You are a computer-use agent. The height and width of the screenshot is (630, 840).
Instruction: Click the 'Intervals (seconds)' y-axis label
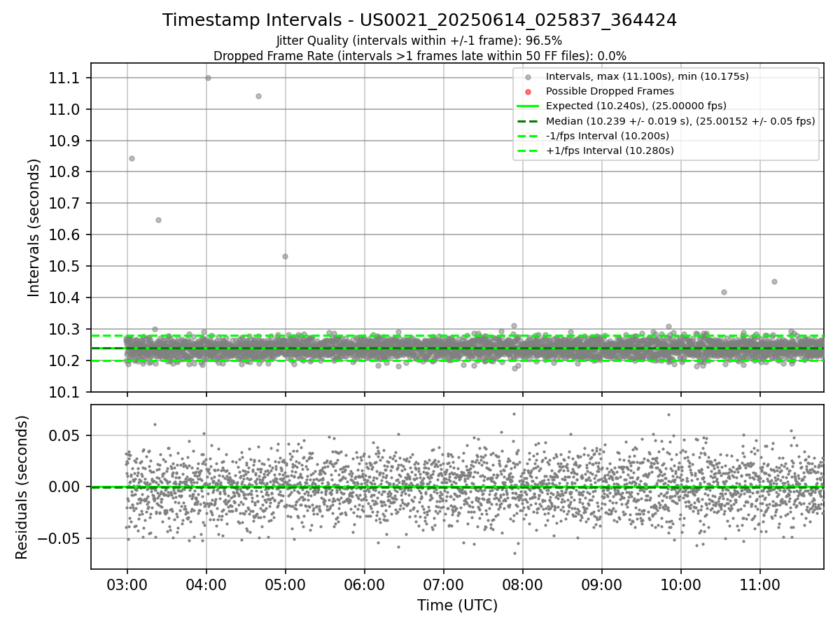[x=34, y=227]
